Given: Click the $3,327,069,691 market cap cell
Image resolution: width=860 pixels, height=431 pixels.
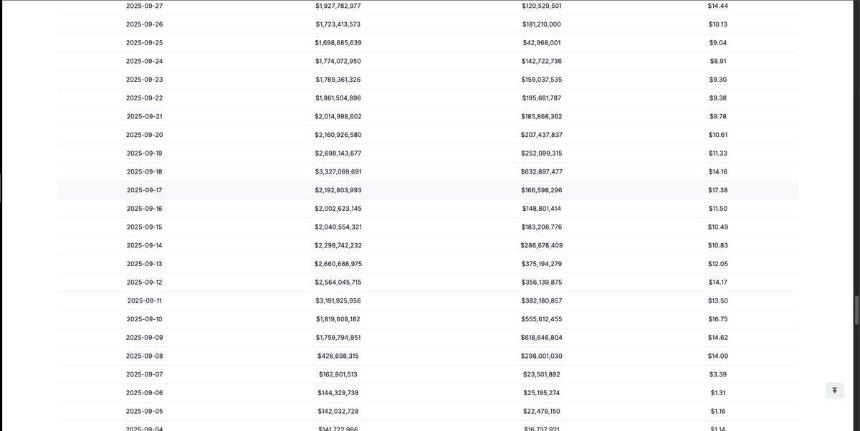Looking at the screenshot, I should pyautogui.click(x=338, y=172).
